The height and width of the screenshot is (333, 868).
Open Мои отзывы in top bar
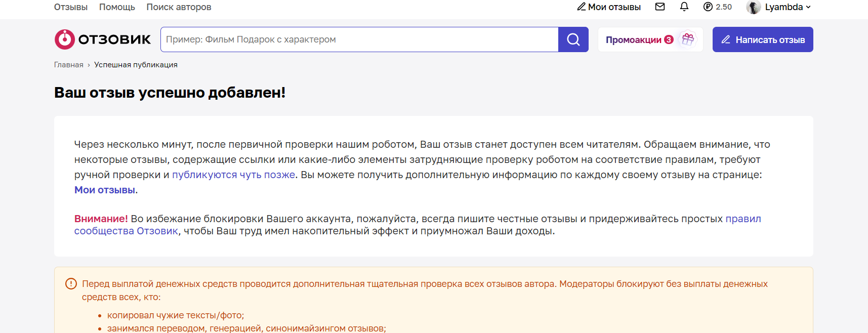609,7
